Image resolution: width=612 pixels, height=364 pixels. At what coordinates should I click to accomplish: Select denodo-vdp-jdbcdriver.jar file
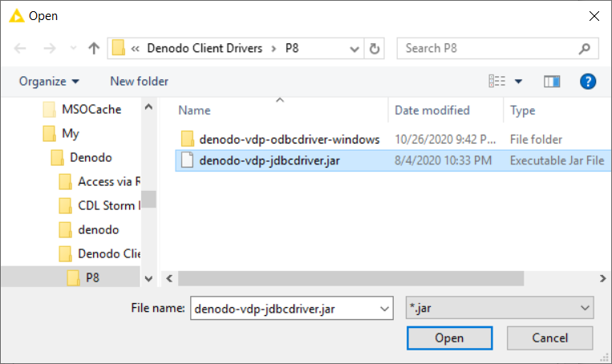[270, 160]
